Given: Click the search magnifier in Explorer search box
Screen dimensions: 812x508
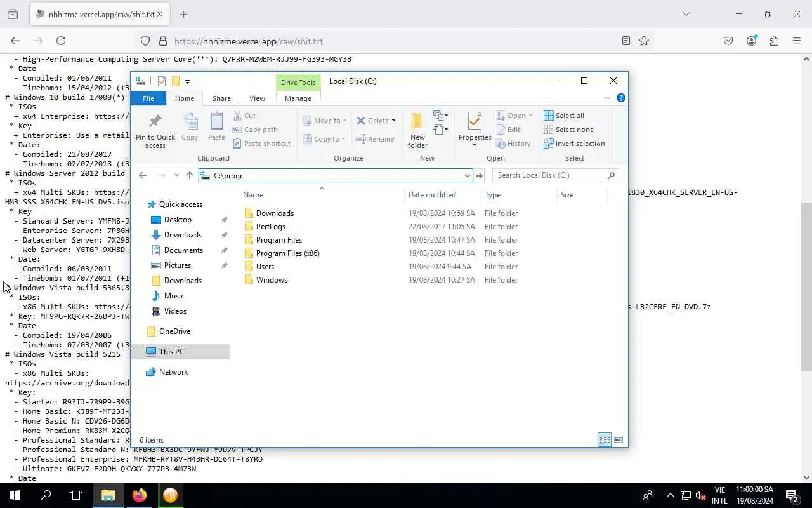Looking at the screenshot, I should [612, 175].
